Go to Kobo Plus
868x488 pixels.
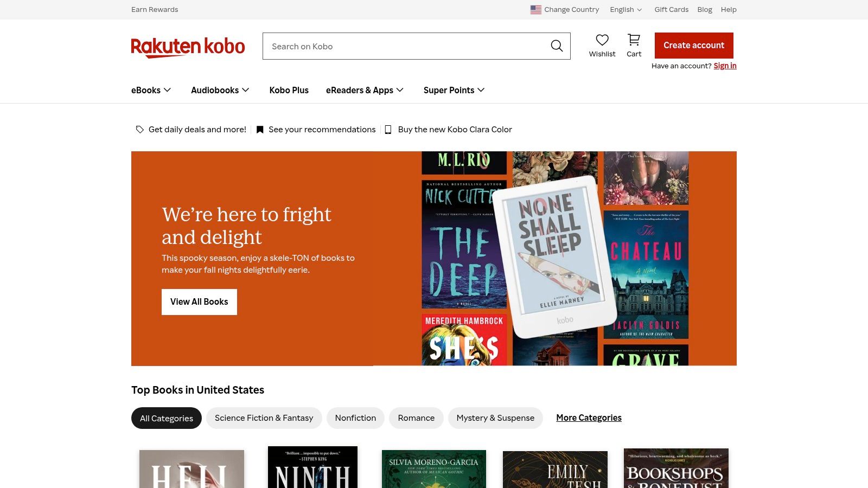pyautogui.click(x=289, y=90)
